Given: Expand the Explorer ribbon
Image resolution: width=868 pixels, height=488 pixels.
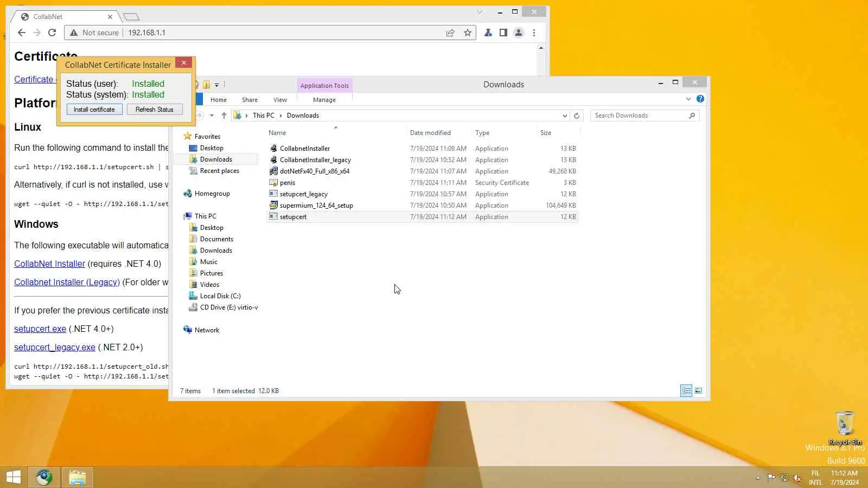Looking at the screenshot, I should tap(688, 99).
